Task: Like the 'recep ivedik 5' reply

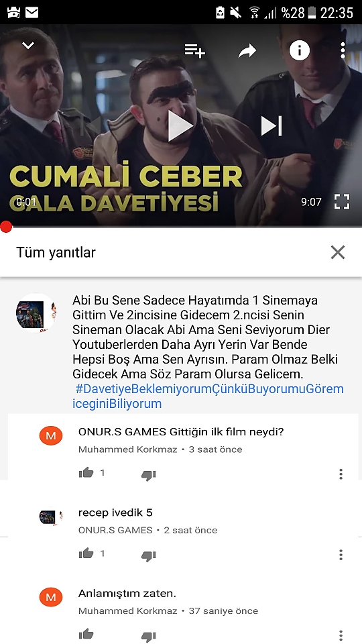Action: [86, 553]
